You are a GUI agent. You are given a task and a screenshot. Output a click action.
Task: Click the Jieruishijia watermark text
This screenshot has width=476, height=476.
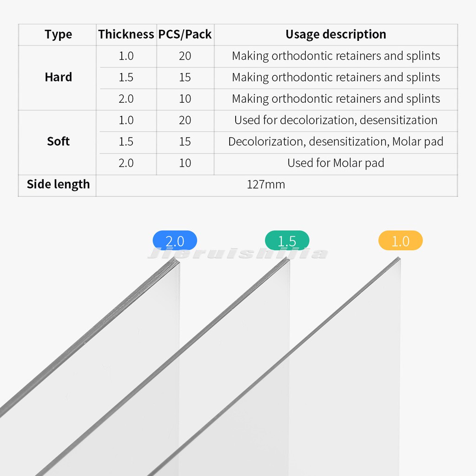coord(237,254)
